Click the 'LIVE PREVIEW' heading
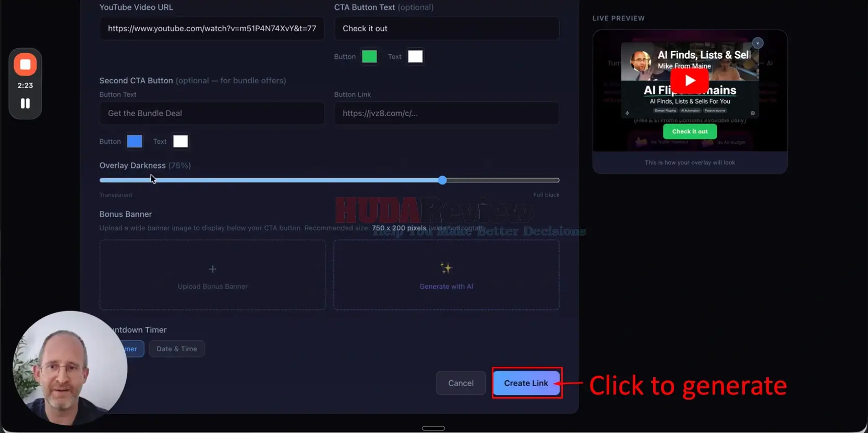The image size is (868, 433). click(619, 18)
